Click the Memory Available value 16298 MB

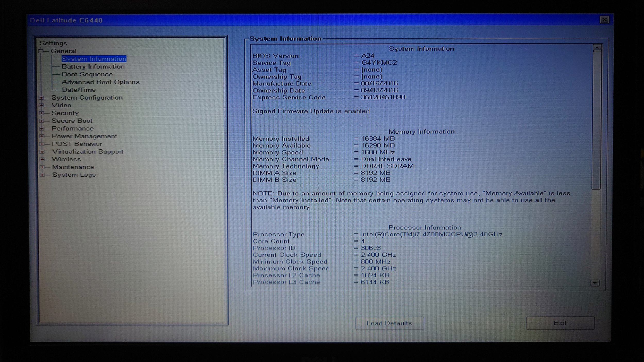[378, 145]
